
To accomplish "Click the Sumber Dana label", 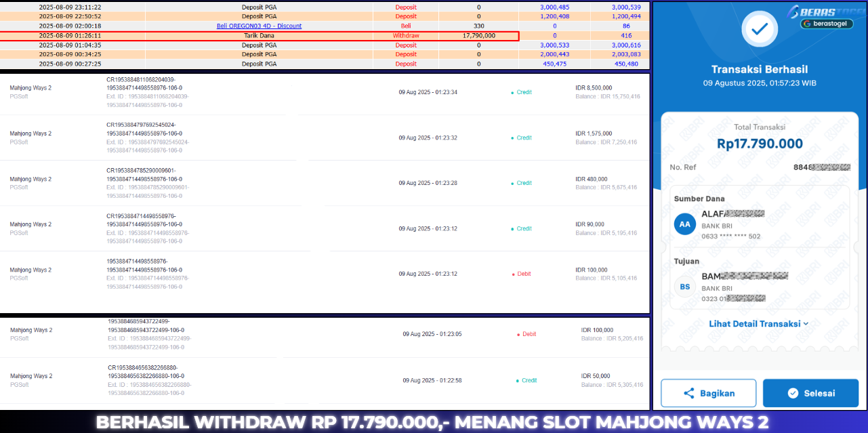I will click(x=699, y=199).
